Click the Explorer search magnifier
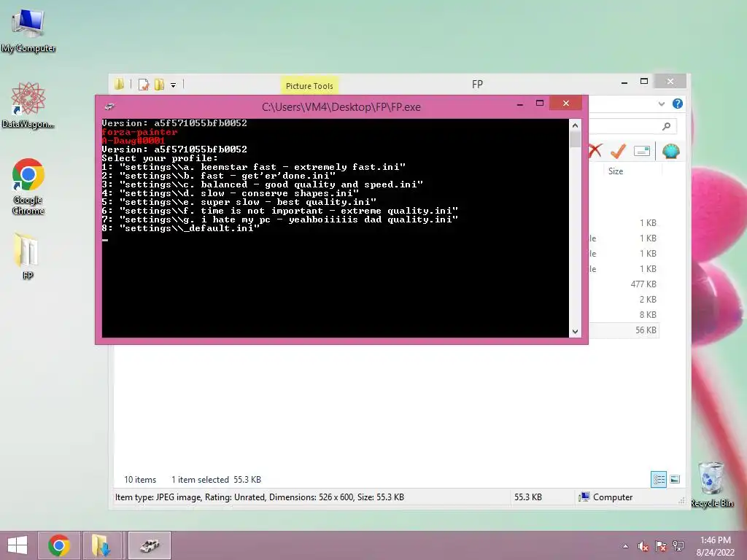The width and height of the screenshot is (747, 560). point(667,126)
